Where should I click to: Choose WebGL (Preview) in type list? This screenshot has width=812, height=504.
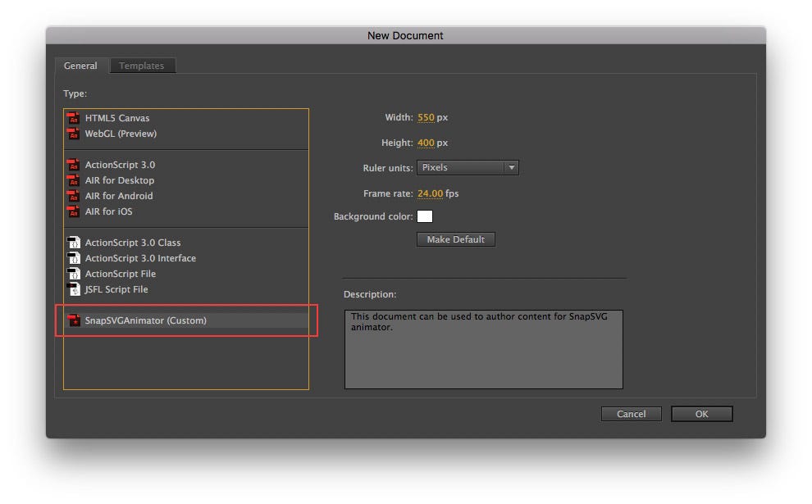(x=186, y=134)
